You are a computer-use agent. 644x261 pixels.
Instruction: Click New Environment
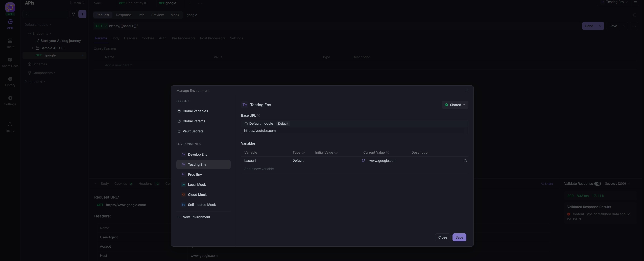194,217
